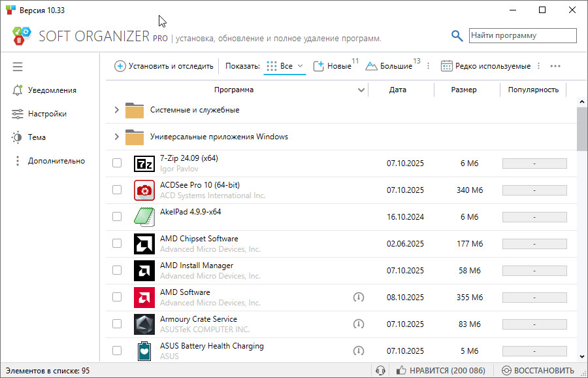Open the Все filter dropdown
Screen dimensions: 588x378
pos(286,66)
